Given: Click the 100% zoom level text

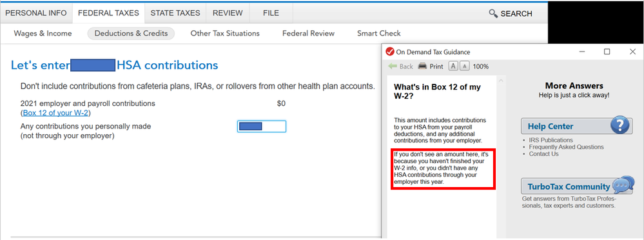Looking at the screenshot, I should tap(480, 66).
